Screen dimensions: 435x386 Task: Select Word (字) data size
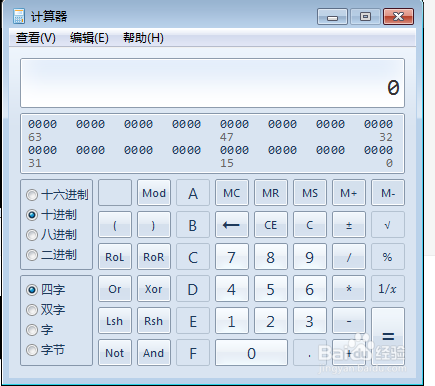click(40, 330)
